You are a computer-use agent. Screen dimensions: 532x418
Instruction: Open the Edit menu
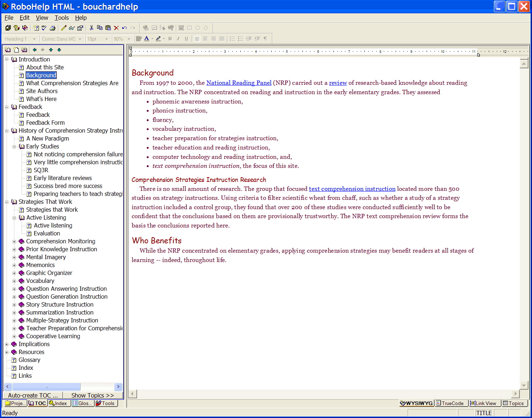point(24,18)
